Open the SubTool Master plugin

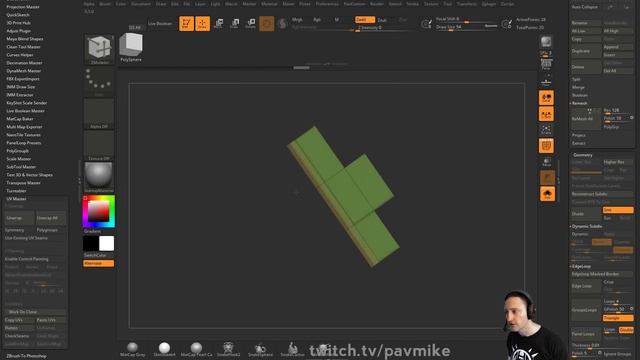click(21, 167)
